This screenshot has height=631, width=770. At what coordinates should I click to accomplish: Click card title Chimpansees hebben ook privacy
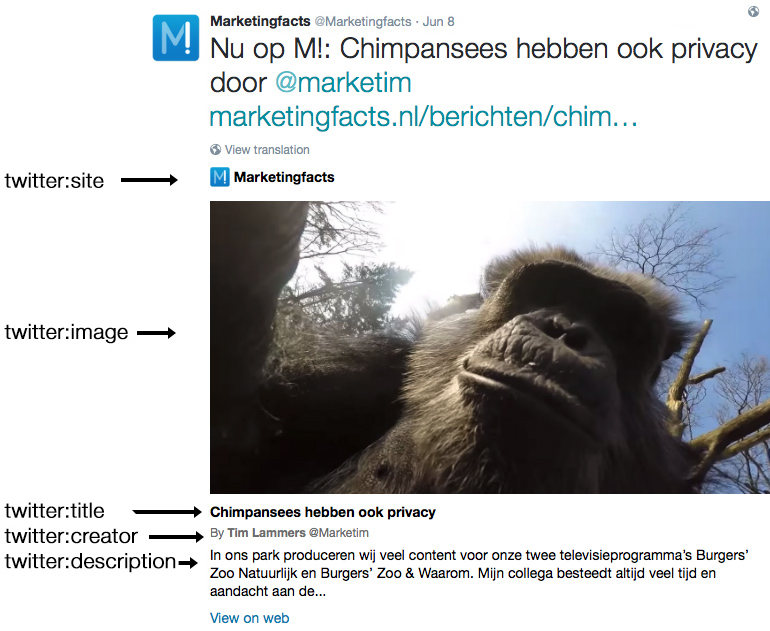[323, 512]
